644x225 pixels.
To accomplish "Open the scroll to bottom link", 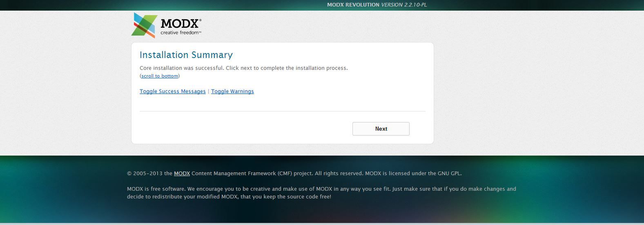I will [x=160, y=76].
